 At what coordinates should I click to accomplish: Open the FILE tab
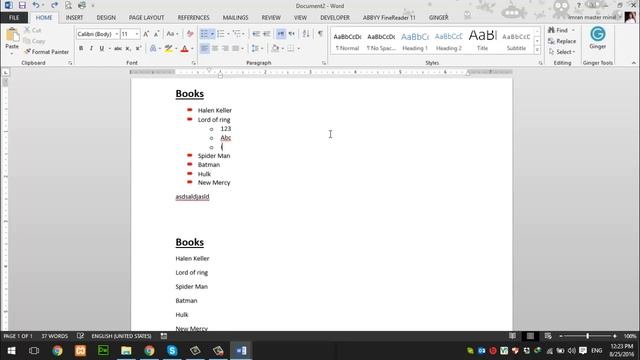coord(14,18)
